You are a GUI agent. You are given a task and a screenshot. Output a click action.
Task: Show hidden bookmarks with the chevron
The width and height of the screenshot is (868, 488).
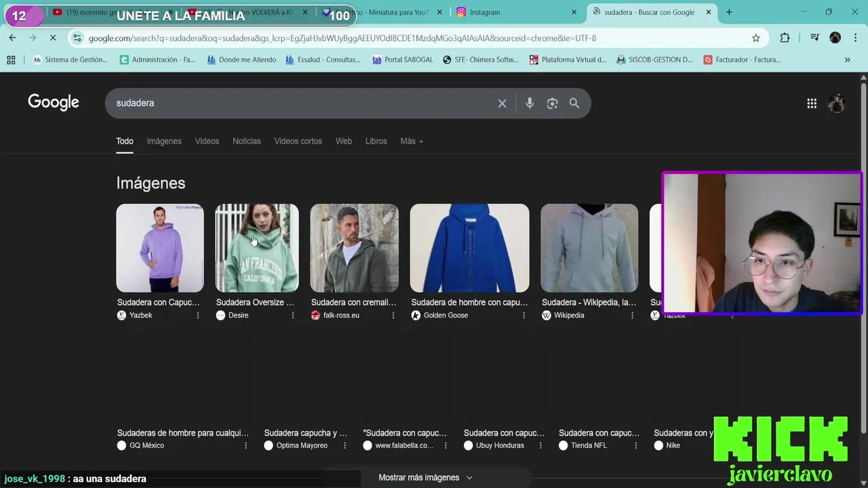[847, 60]
